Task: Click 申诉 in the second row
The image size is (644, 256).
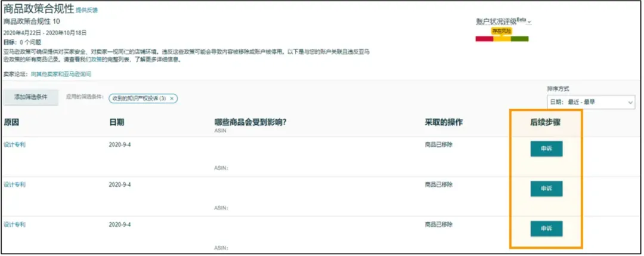Action: pos(546,189)
